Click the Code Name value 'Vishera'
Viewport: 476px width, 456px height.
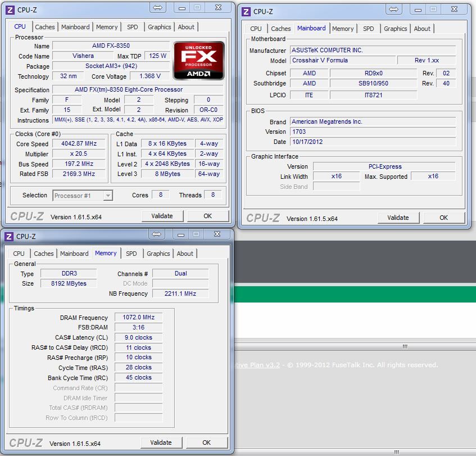[x=83, y=56]
